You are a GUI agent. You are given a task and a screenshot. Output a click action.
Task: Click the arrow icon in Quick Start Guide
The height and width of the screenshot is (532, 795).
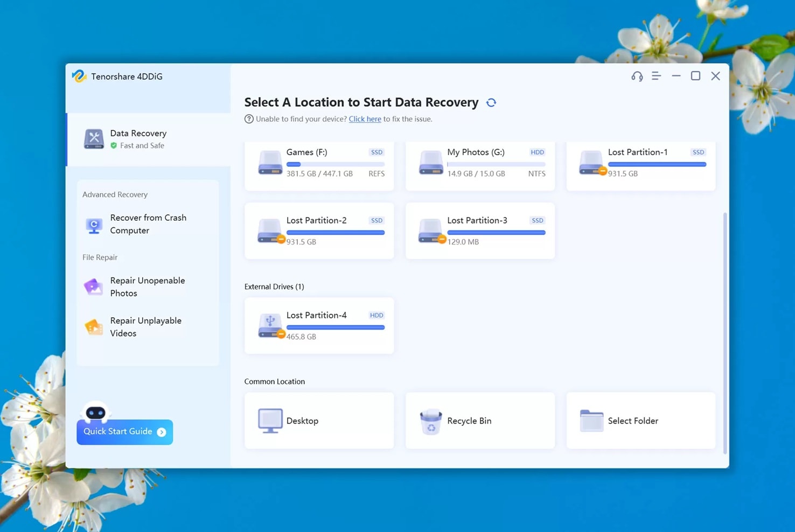tap(162, 432)
